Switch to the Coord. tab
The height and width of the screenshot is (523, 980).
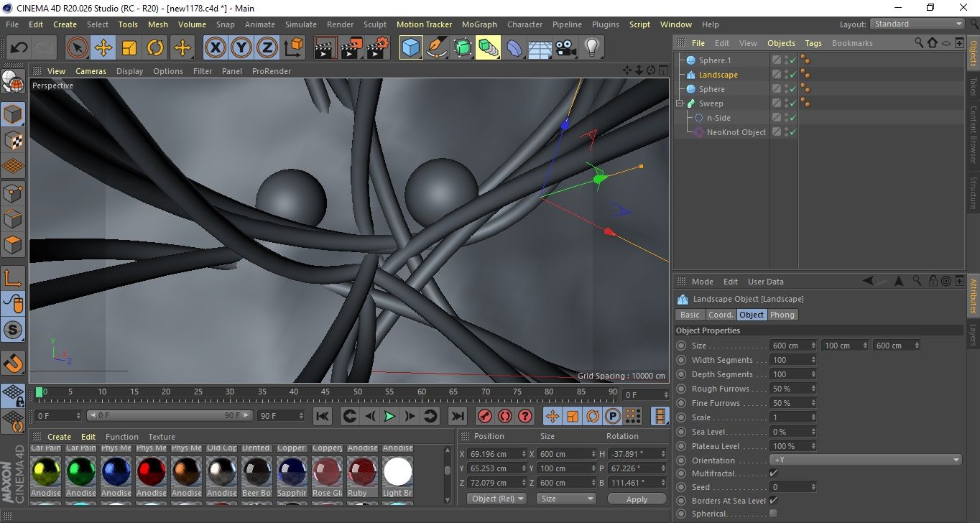pos(721,315)
